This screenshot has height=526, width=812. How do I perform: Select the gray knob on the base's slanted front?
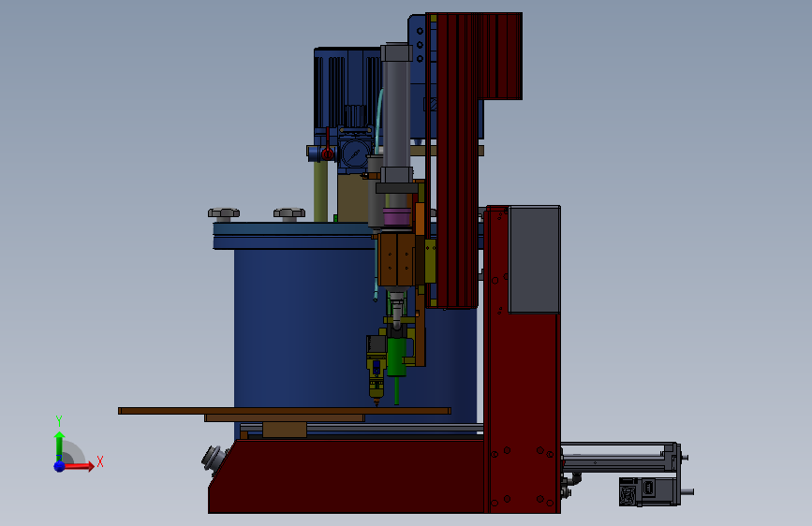(214, 458)
